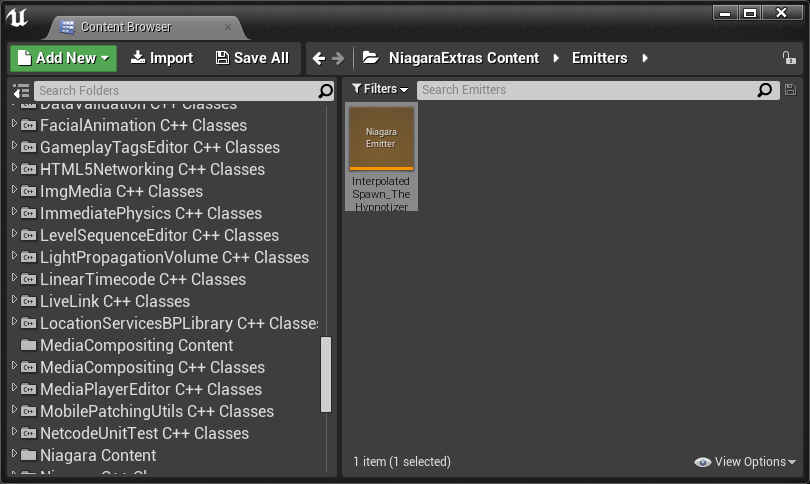
Task: Expand MobilePatchingUtils C++ Classes folder
Action: click(x=14, y=410)
